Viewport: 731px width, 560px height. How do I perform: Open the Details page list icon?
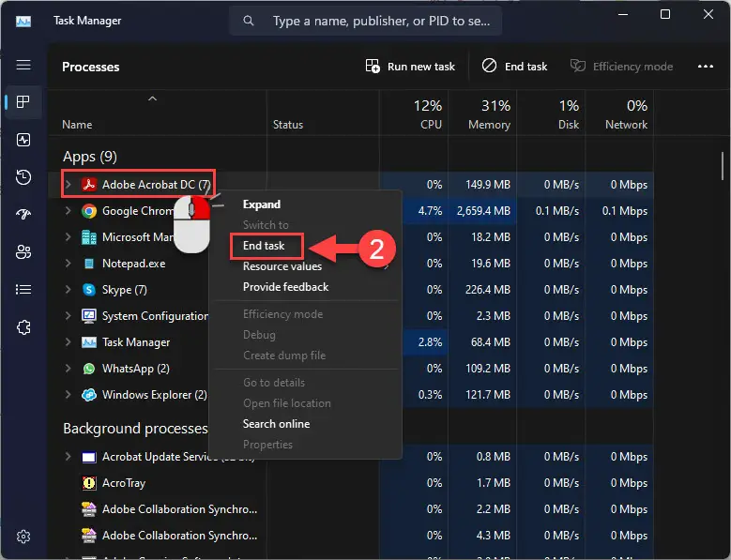[x=23, y=289]
